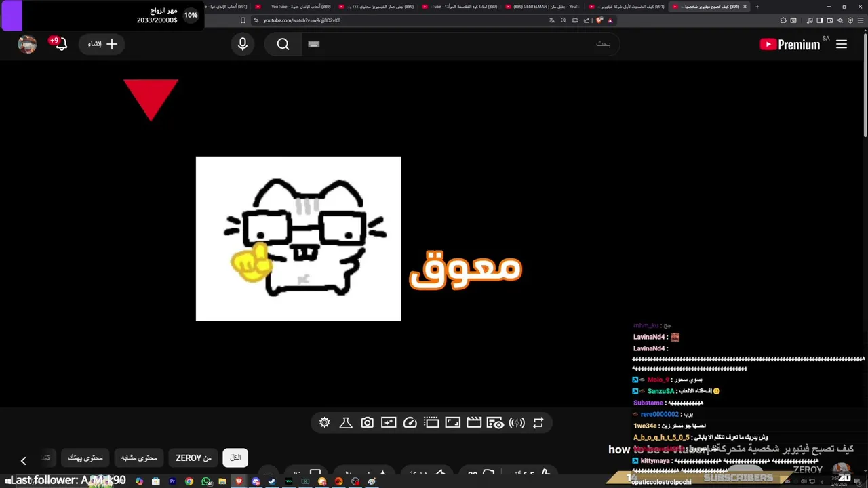Click the bookmark icon beside the URL

coord(243,20)
